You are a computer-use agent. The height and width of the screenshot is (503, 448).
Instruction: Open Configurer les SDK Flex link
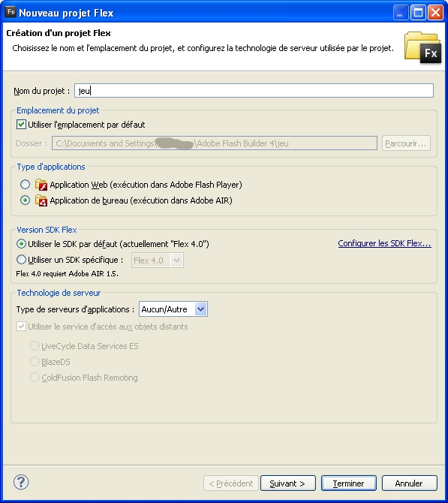(384, 243)
